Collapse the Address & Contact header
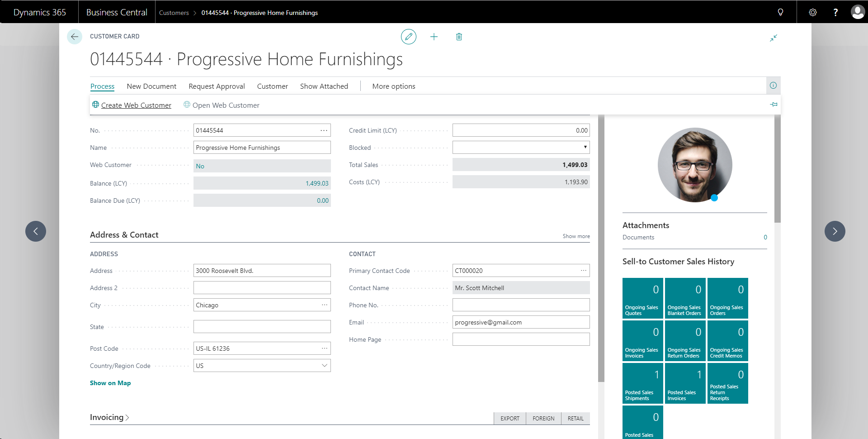Image resolution: width=868 pixels, height=439 pixels. [x=124, y=235]
